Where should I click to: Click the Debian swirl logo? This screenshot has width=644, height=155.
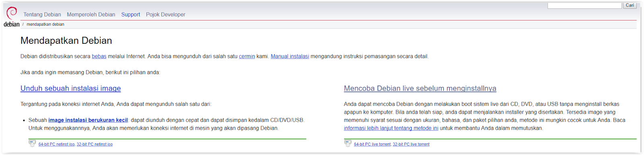click(12, 13)
